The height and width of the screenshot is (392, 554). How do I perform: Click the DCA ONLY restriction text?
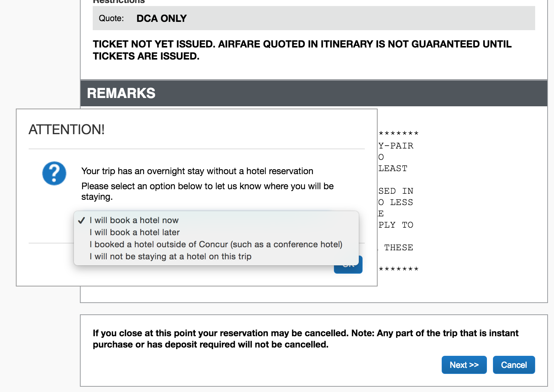point(162,18)
